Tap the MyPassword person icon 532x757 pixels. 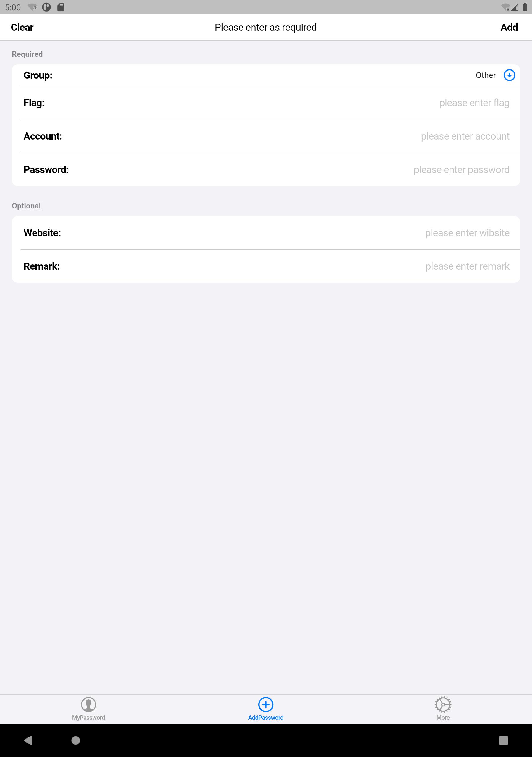pos(88,705)
